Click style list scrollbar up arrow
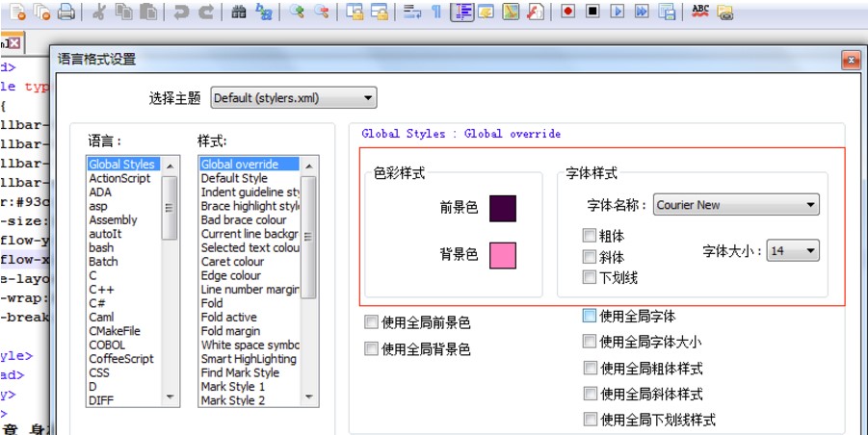This screenshot has width=868, height=435. tap(309, 165)
